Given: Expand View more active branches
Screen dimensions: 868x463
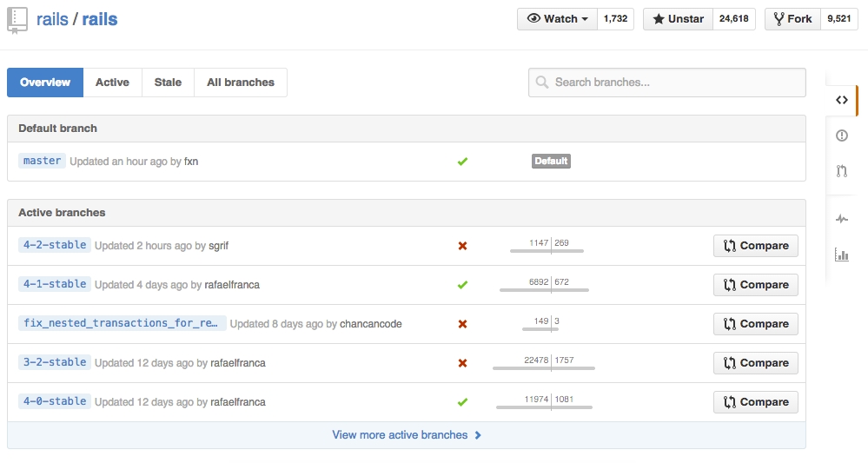Looking at the screenshot, I should [406, 435].
